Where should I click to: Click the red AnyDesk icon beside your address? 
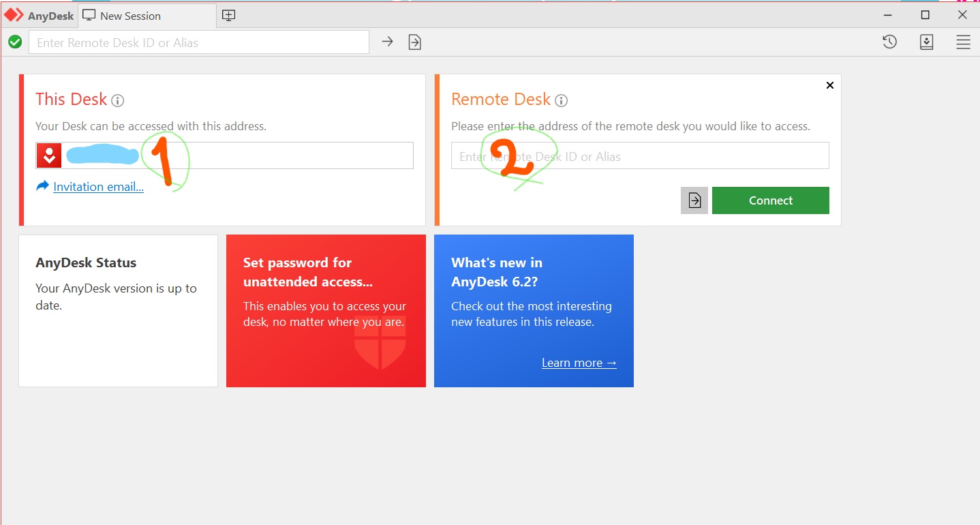tap(49, 155)
